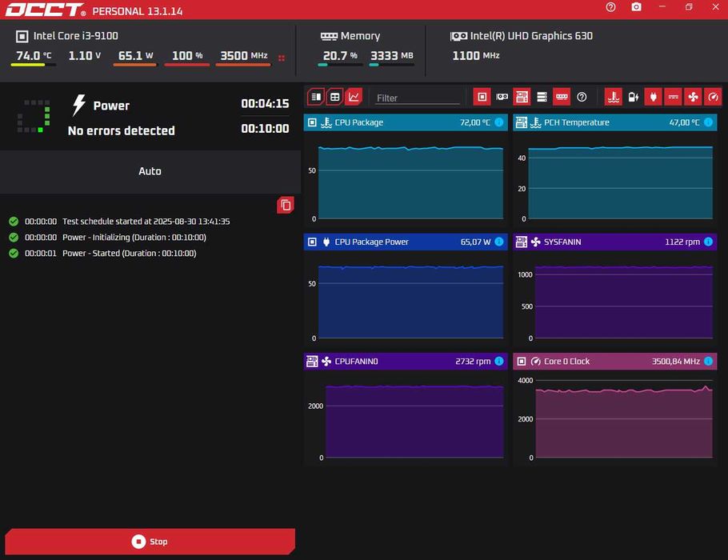The width and height of the screenshot is (728, 560).
Task: Toggle fan speed sensor type filter
Action: pyautogui.click(x=693, y=97)
